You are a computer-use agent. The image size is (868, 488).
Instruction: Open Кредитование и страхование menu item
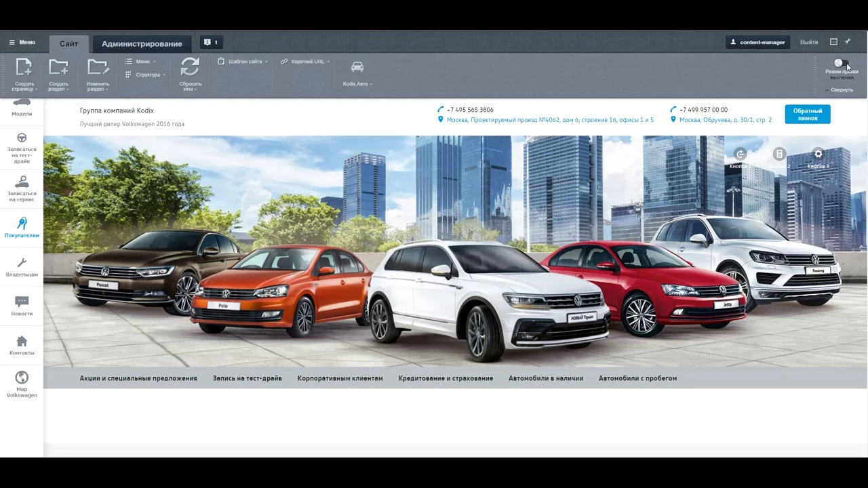pos(446,378)
